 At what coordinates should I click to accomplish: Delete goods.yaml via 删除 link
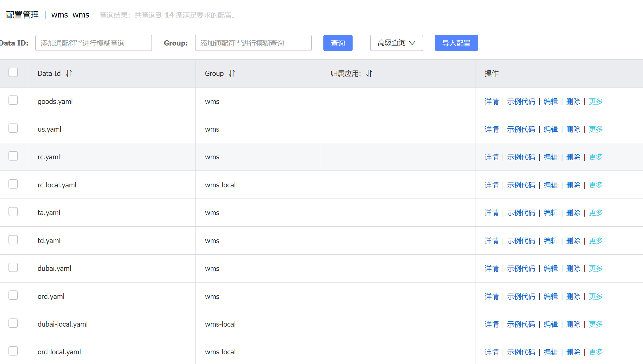(573, 102)
